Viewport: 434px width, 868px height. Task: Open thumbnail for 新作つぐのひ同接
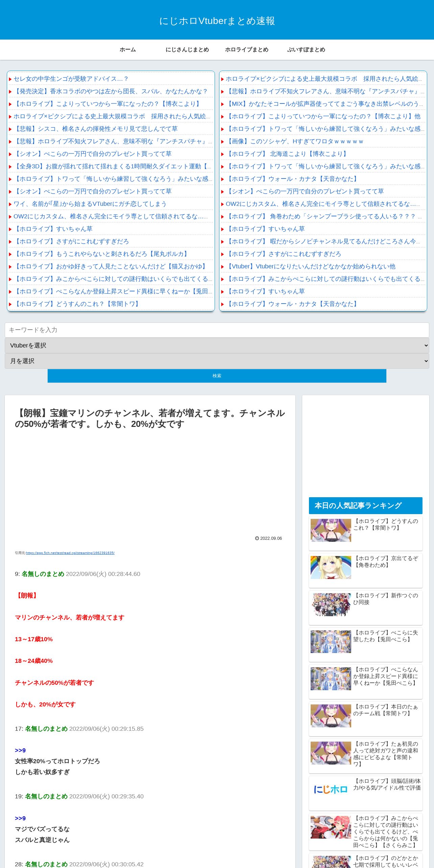point(331,605)
